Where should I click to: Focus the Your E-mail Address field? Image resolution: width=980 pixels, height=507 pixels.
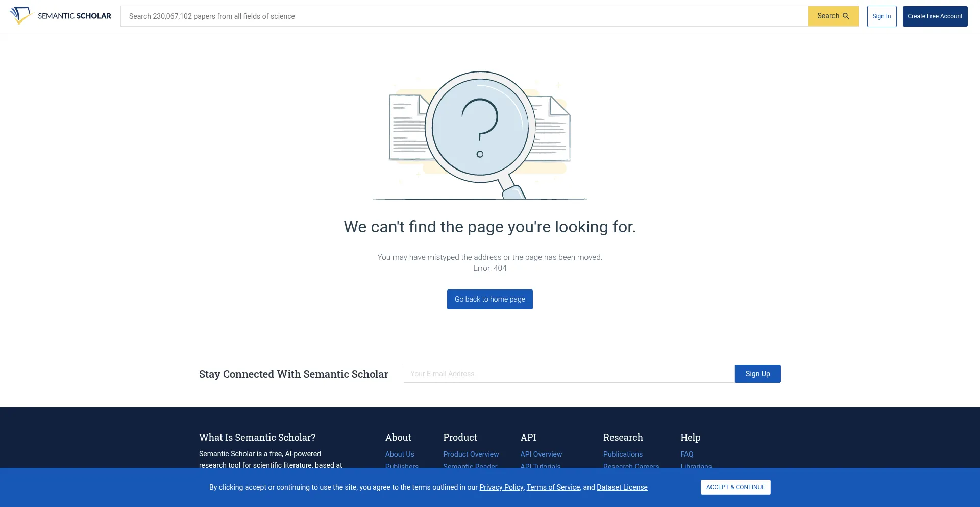569,374
